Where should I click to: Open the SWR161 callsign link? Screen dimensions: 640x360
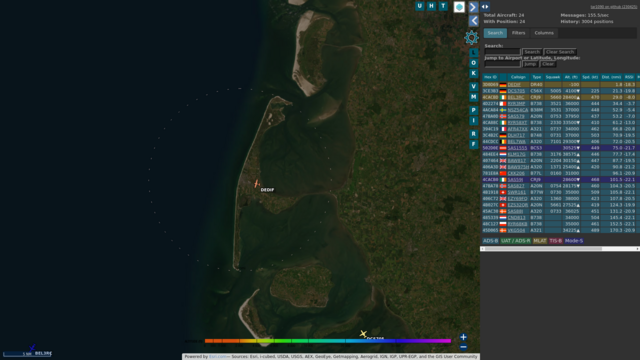point(516,192)
